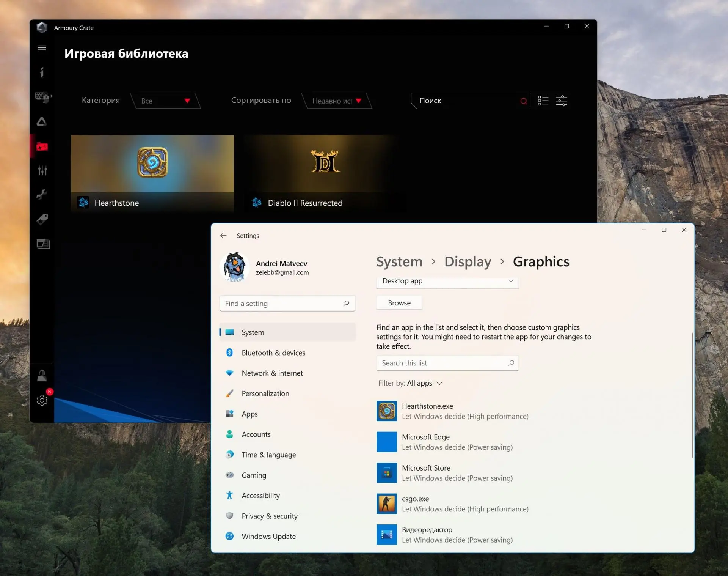
Task: Click the Microsoft Edge blue icon in list
Action: pyautogui.click(x=387, y=442)
